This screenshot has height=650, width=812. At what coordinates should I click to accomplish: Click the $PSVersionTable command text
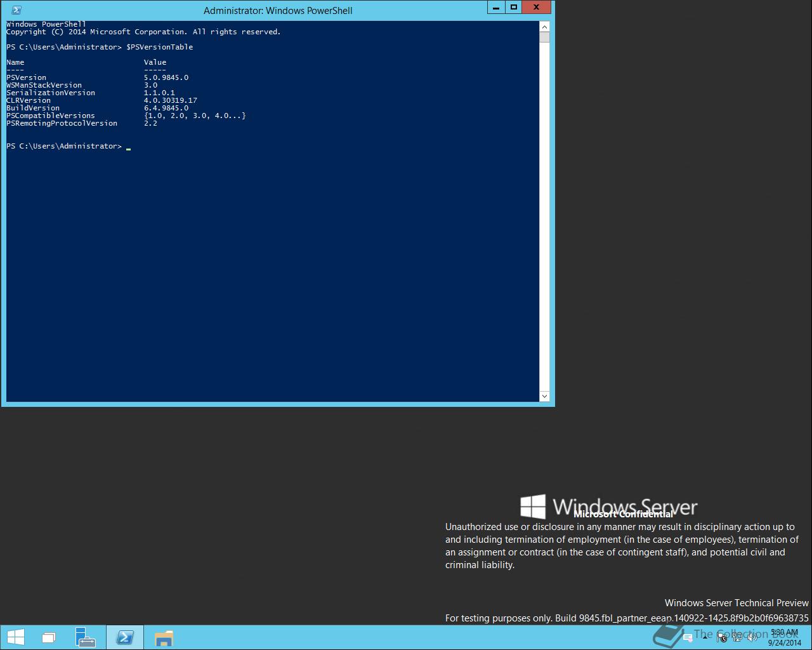[x=160, y=47]
